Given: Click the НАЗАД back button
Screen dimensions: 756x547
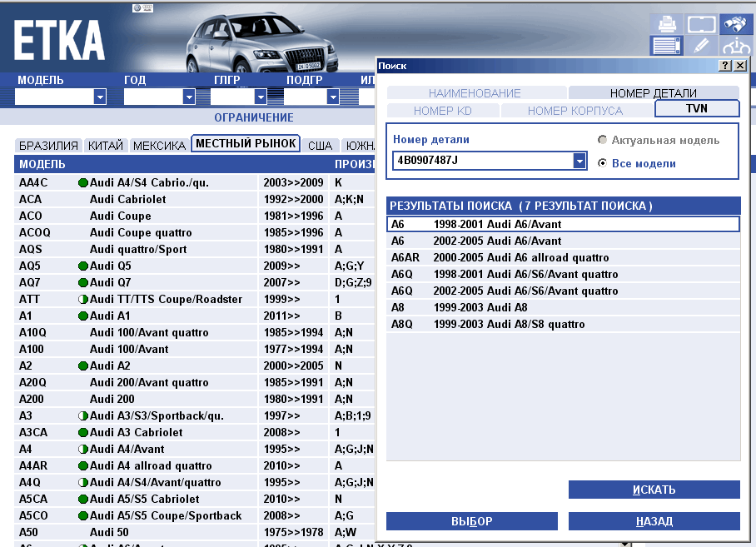Looking at the screenshot, I should pos(654,521).
